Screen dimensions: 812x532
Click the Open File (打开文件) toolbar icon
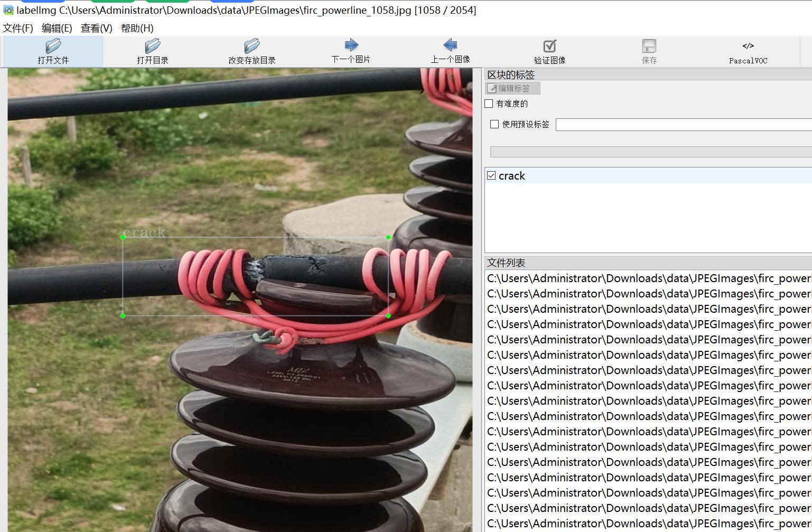[53, 46]
